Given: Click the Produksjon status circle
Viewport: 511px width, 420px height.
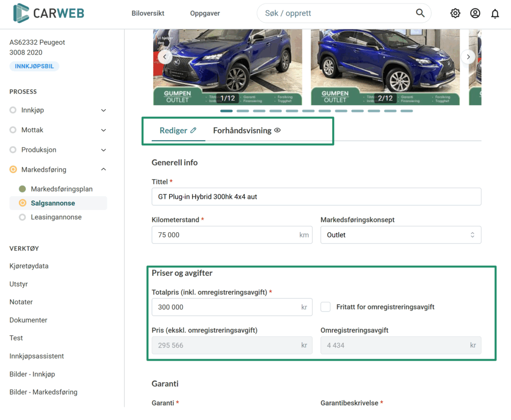Looking at the screenshot, I should pos(13,150).
